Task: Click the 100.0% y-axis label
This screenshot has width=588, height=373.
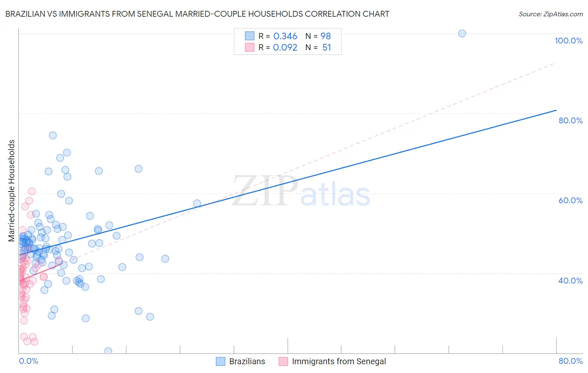Action: [x=568, y=41]
